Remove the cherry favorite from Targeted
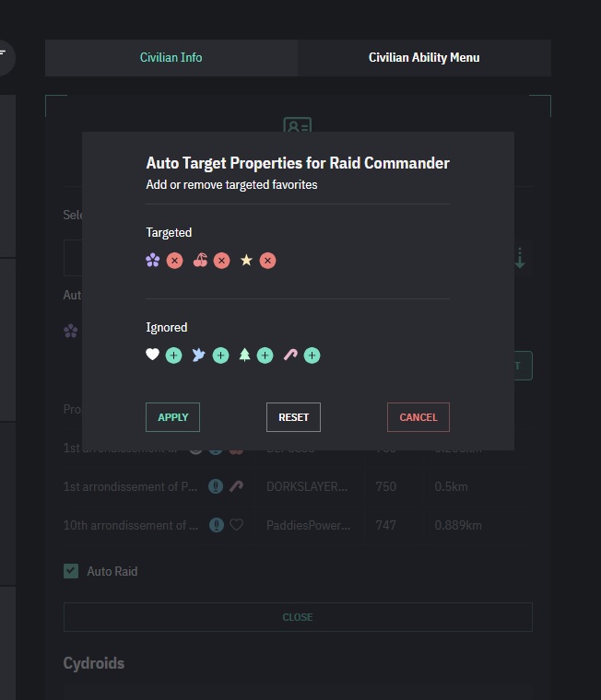601x700 pixels. (x=221, y=261)
